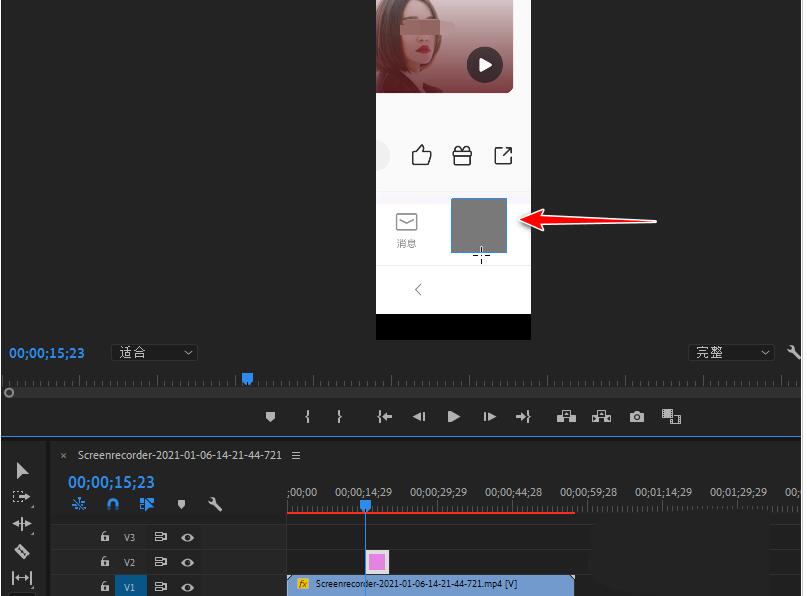The image size is (807, 596).
Task: Click the Extract icon in the transport controls
Action: (601, 417)
